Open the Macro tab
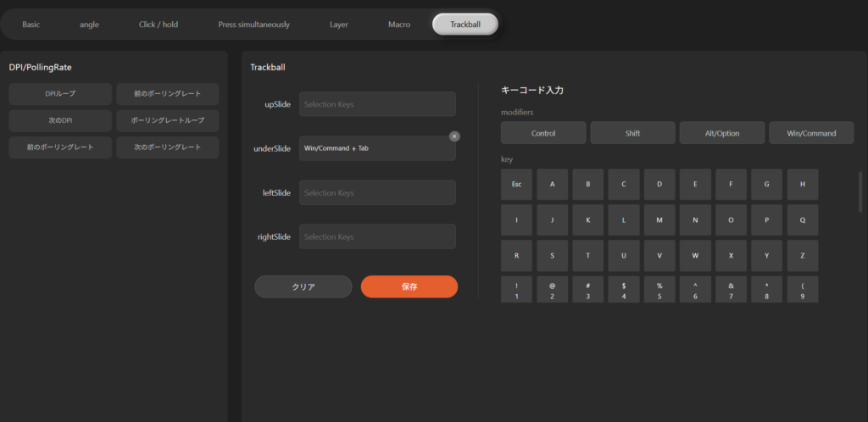This screenshot has width=868, height=422. 399,25
